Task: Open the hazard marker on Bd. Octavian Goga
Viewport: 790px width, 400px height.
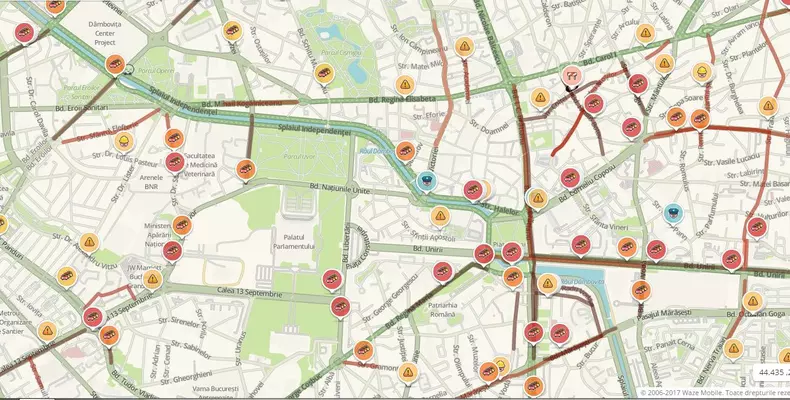Action: pyautogui.click(x=753, y=301)
